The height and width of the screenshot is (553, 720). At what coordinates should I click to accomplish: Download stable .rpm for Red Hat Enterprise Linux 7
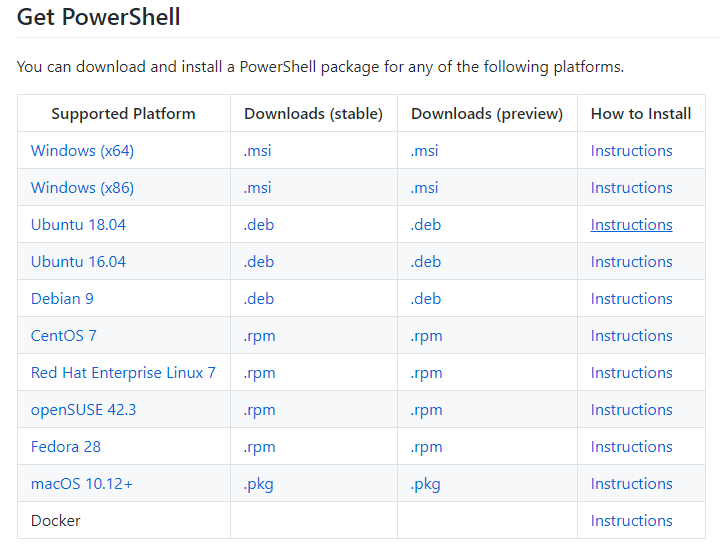tap(259, 373)
